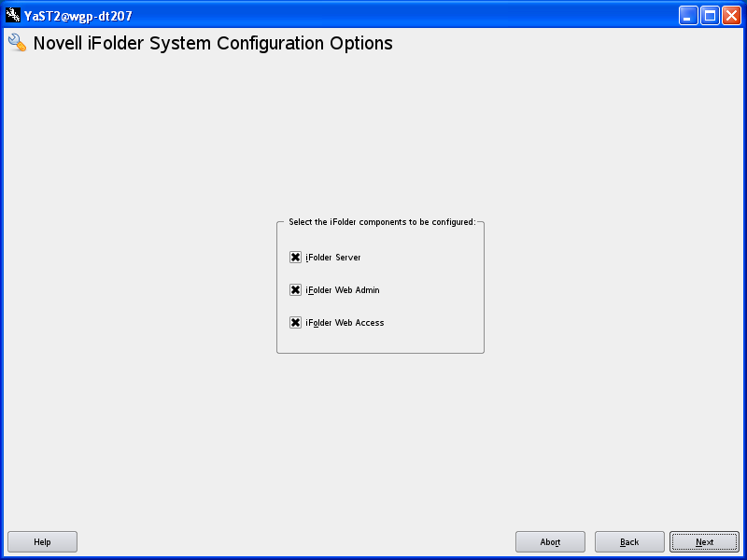The height and width of the screenshot is (560, 747).
Task: Open the Help button
Action: pos(42,542)
